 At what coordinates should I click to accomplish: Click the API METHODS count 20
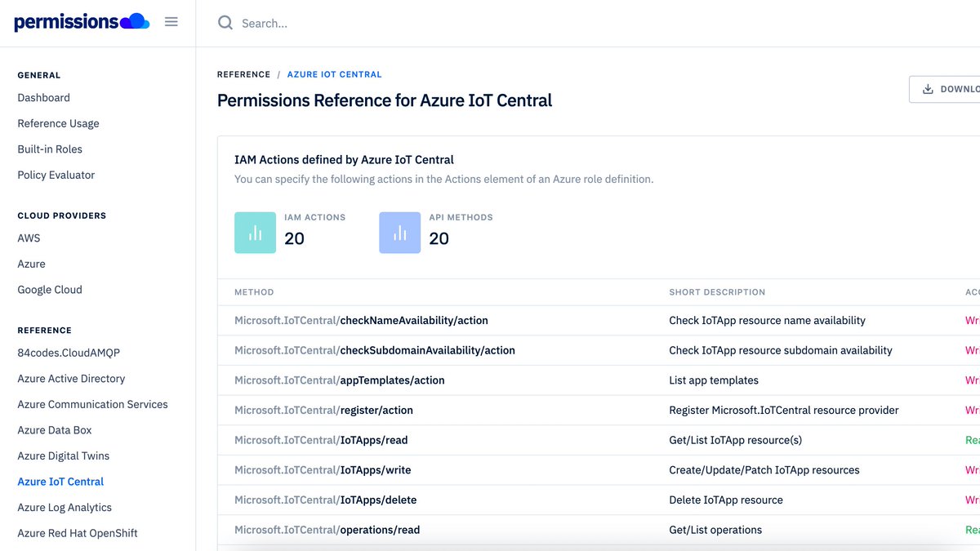439,238
